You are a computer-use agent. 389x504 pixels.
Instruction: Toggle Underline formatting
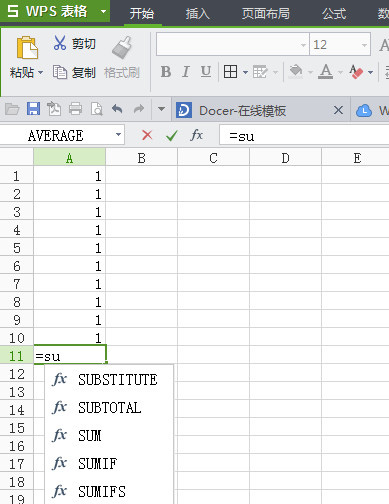coord(206,72)
